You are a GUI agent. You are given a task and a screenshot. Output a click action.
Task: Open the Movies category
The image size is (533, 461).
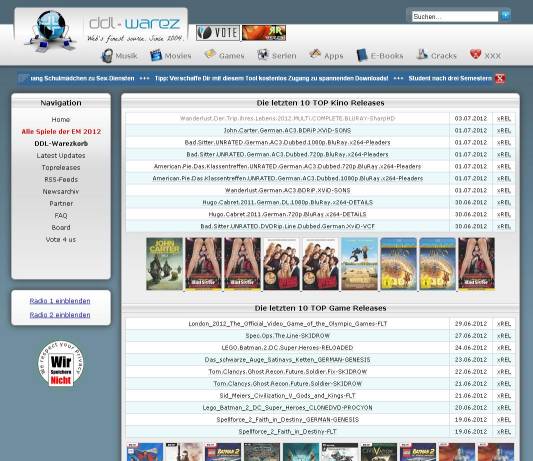point(178,56)
